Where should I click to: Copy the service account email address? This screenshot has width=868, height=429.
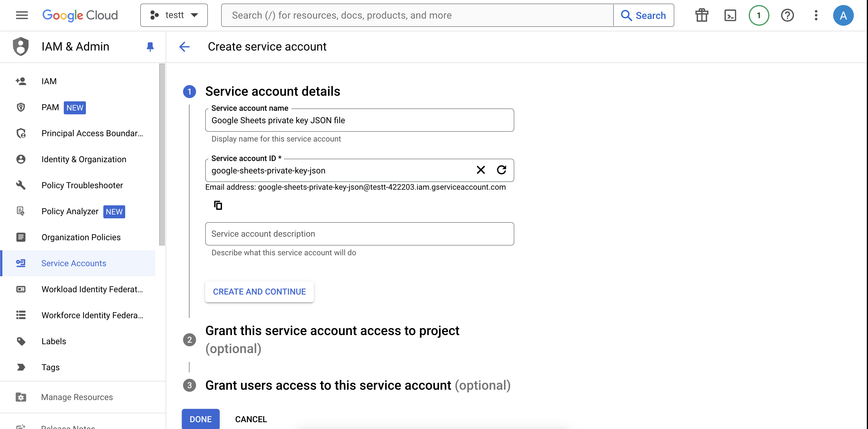coord(218,205)
